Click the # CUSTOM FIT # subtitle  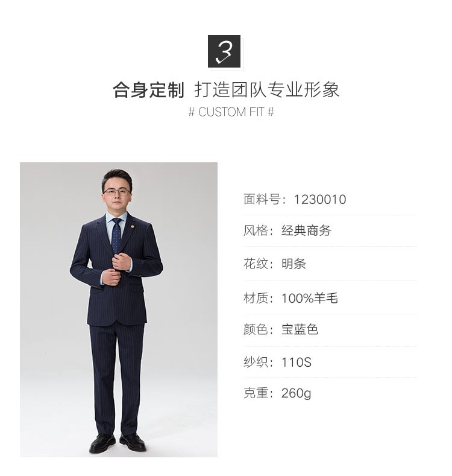[231, 112]
